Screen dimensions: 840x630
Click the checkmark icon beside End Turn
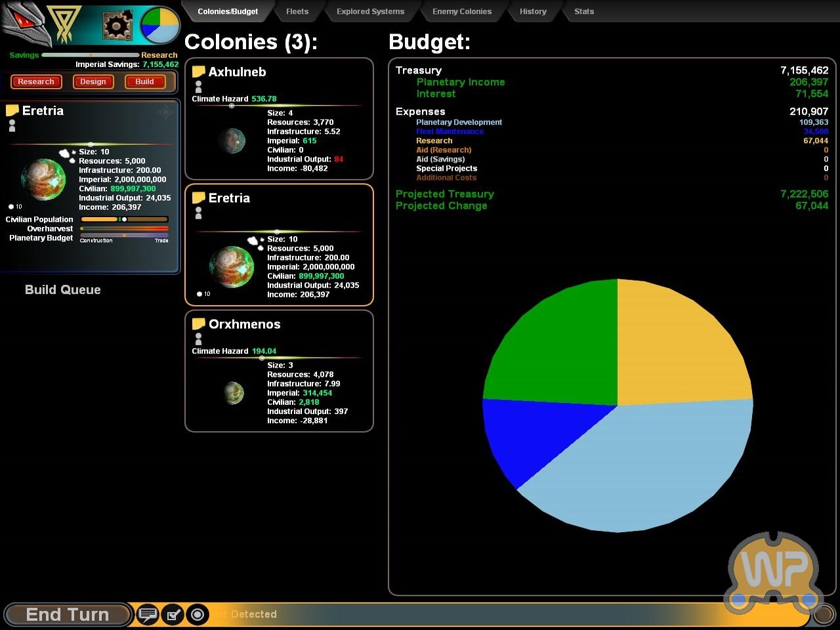click(173, 615)
